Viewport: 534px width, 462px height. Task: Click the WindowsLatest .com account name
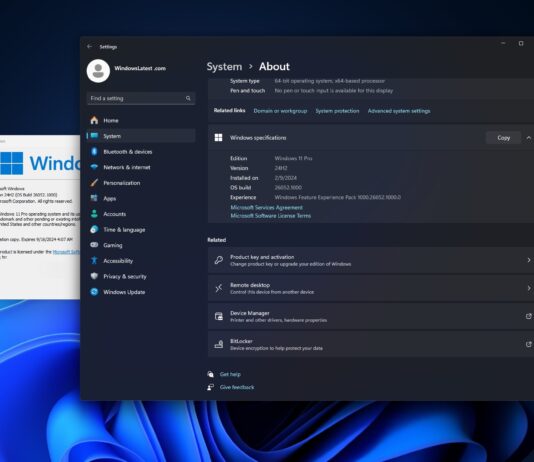(x=140, y=68)
